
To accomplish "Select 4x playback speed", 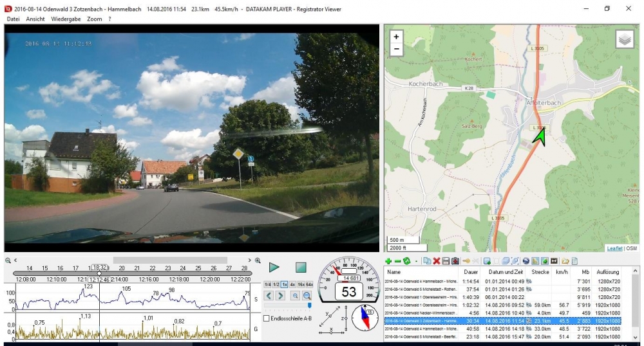I will 292,284.
